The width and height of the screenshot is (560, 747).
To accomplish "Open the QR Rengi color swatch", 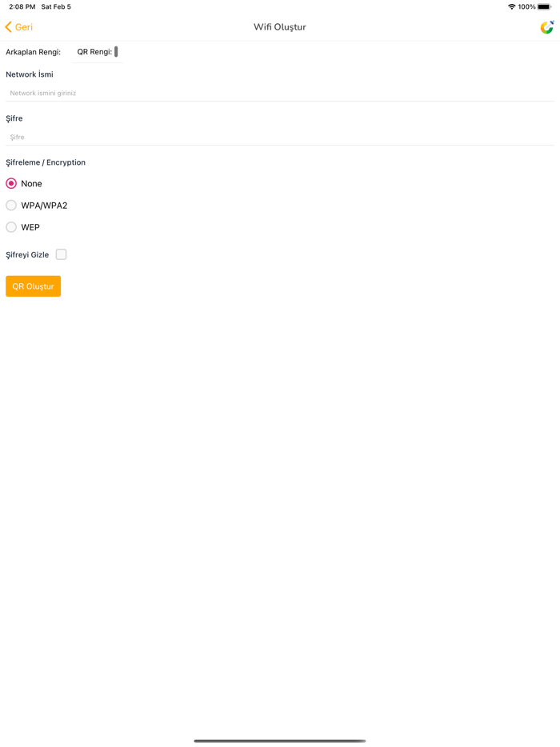I will [116, 52].
